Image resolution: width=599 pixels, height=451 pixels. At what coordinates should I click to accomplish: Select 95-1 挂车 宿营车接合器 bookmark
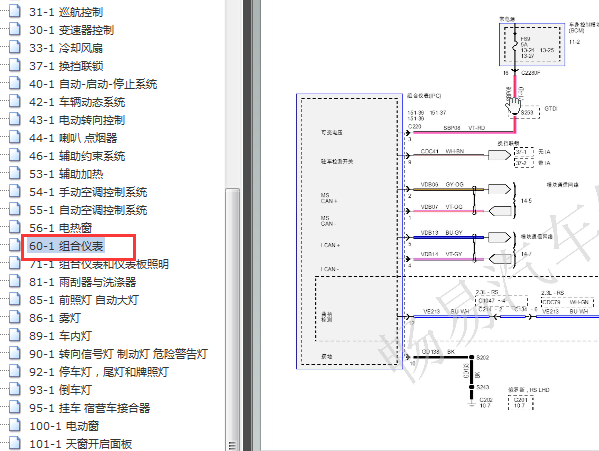pyautogui.click(x=89, y=407)
